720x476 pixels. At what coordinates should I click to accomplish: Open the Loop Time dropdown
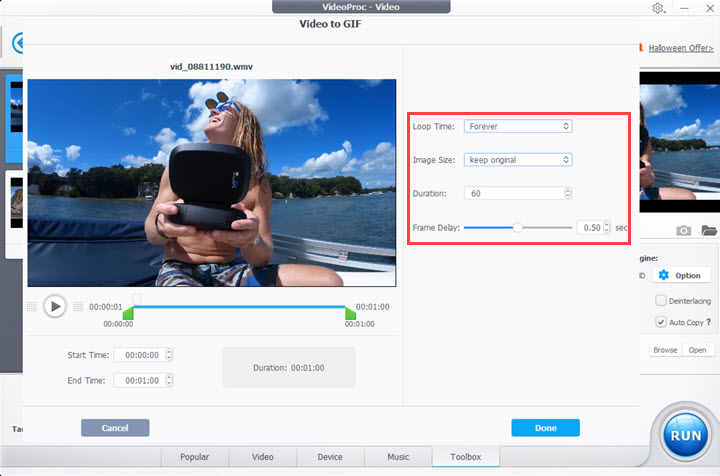coord(518,126)
